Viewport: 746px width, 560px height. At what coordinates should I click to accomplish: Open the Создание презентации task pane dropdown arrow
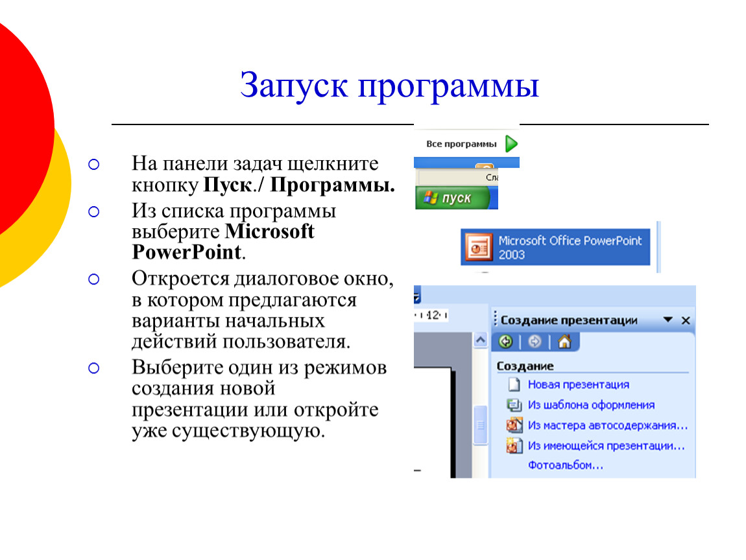[x=668, y=320]
